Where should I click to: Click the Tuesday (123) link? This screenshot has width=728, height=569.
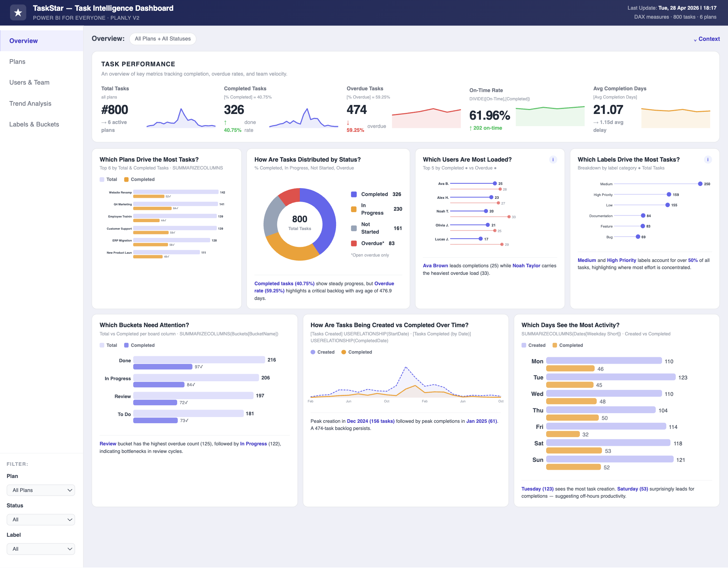537,489
